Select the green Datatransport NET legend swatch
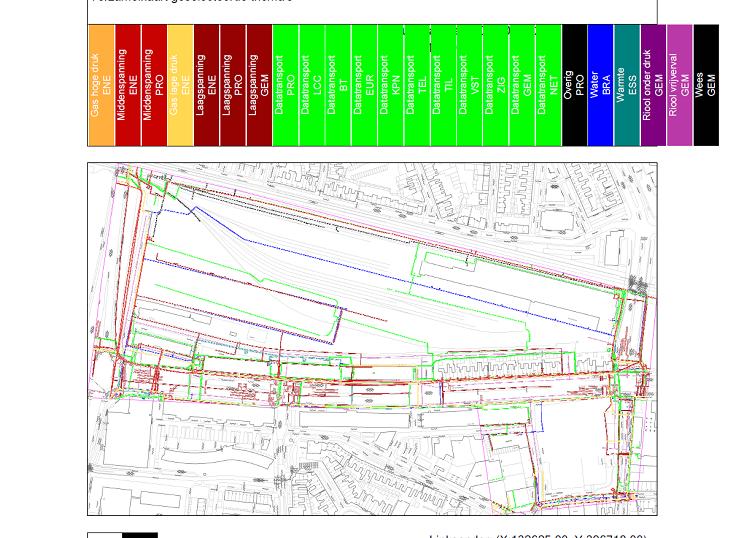 coord(549,85)
